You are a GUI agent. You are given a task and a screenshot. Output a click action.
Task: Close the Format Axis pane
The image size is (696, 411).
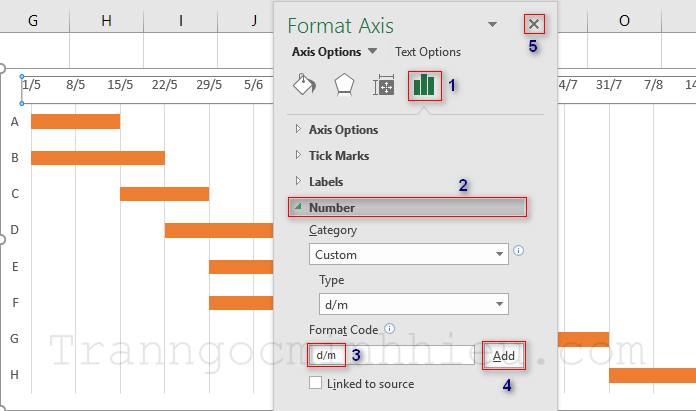point(535,24)
